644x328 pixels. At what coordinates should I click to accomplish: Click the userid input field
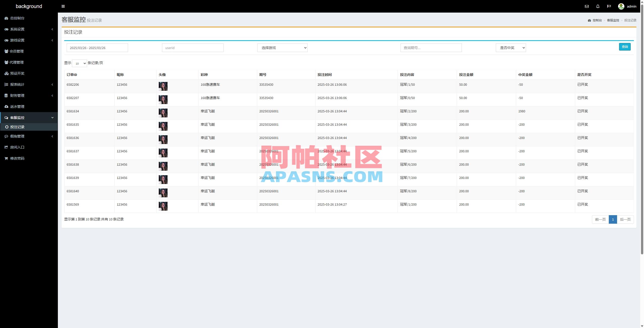(x=193, y=48)
